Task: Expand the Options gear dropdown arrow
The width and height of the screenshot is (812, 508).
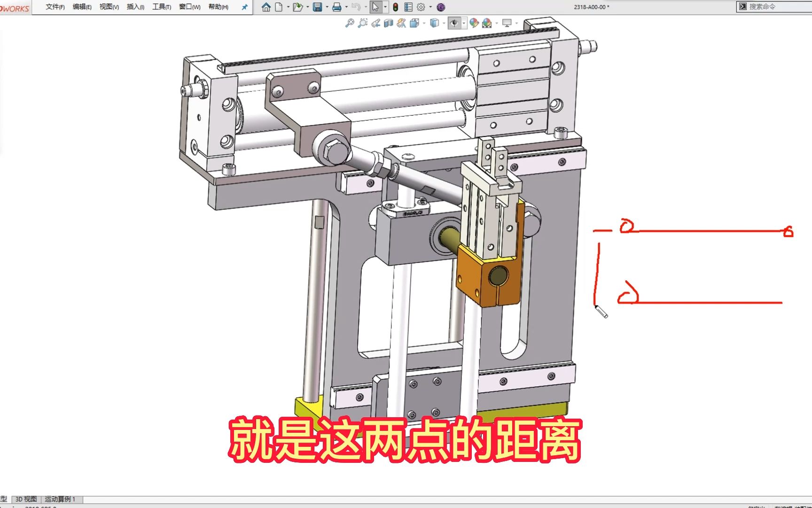Action: 430,7
